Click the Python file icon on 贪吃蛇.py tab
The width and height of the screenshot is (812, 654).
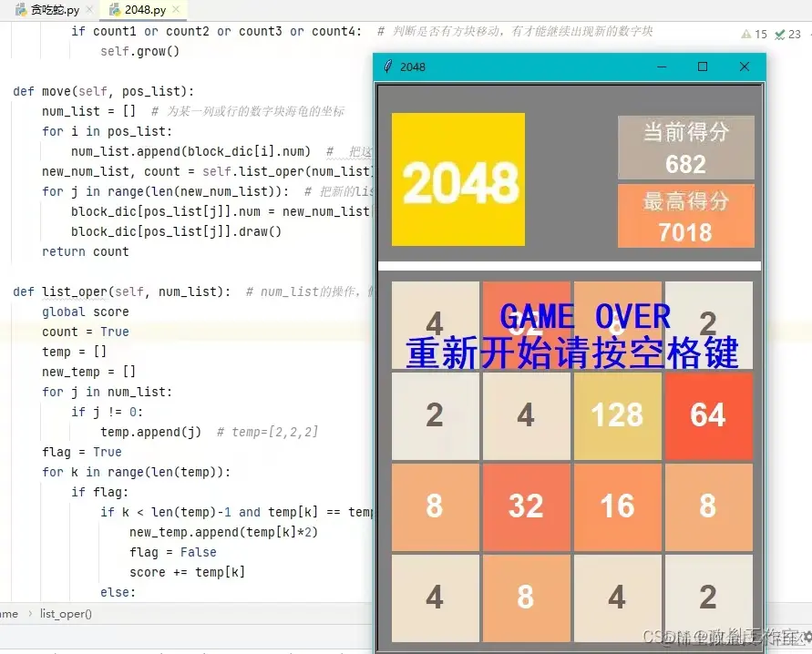21,10
